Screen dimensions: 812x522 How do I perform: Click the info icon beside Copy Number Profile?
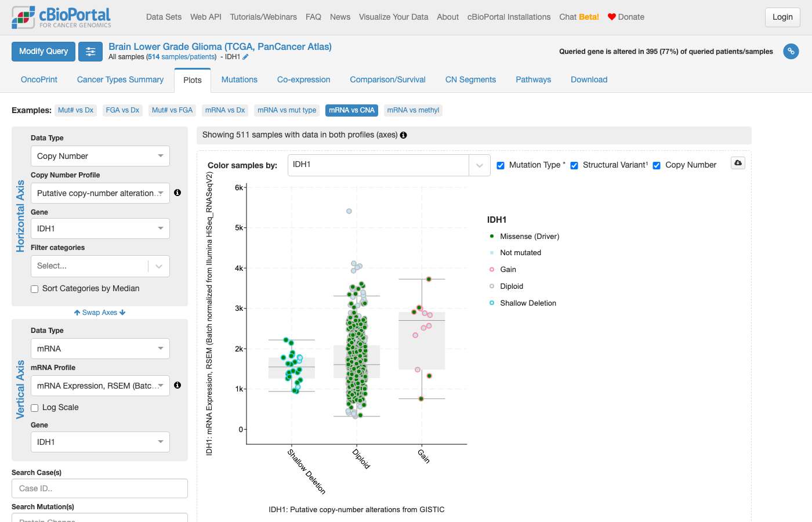[177, 193]
